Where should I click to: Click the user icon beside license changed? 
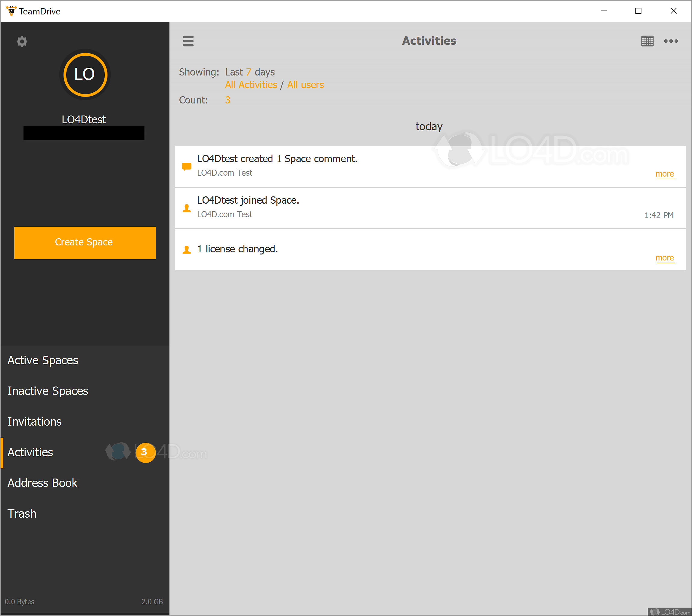[x=187, y=250]
